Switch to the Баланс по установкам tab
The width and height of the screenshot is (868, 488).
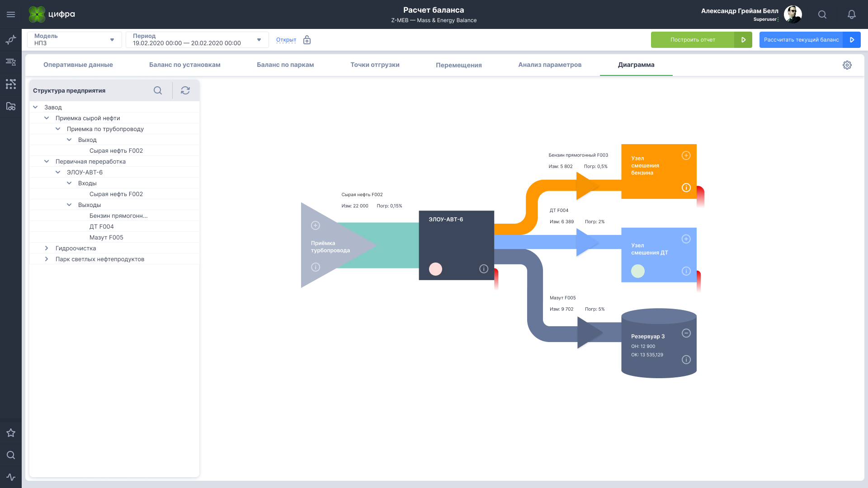pos(184,65)
